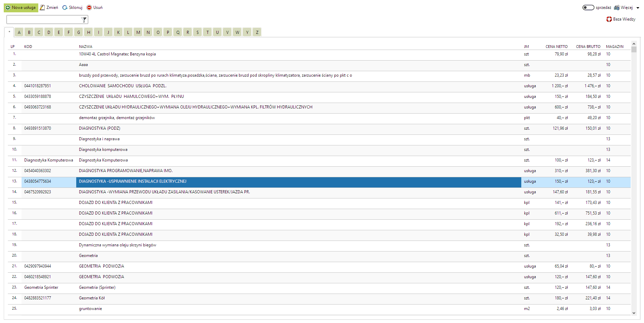Screen dimensions: 644x323
Task: Click the Więcej printer icon
Action: (x=617, y=8)
